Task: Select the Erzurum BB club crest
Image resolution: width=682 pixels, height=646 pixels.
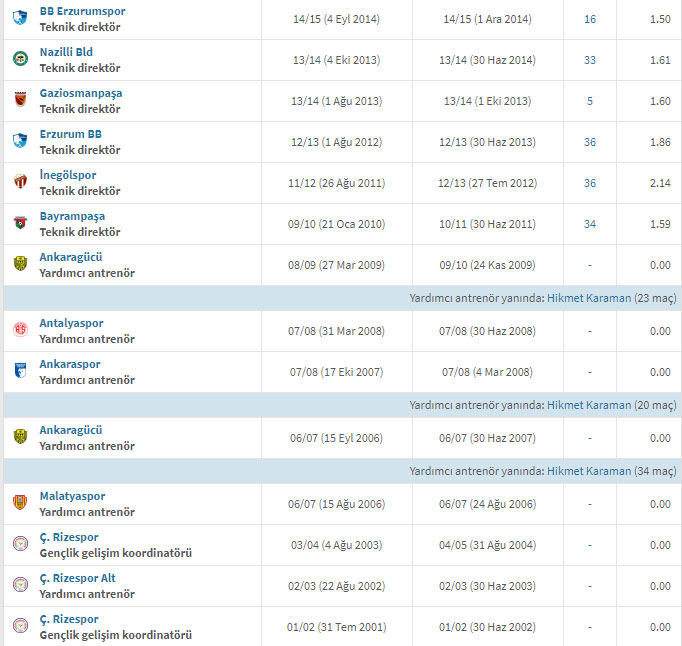Action: (20, 141)
